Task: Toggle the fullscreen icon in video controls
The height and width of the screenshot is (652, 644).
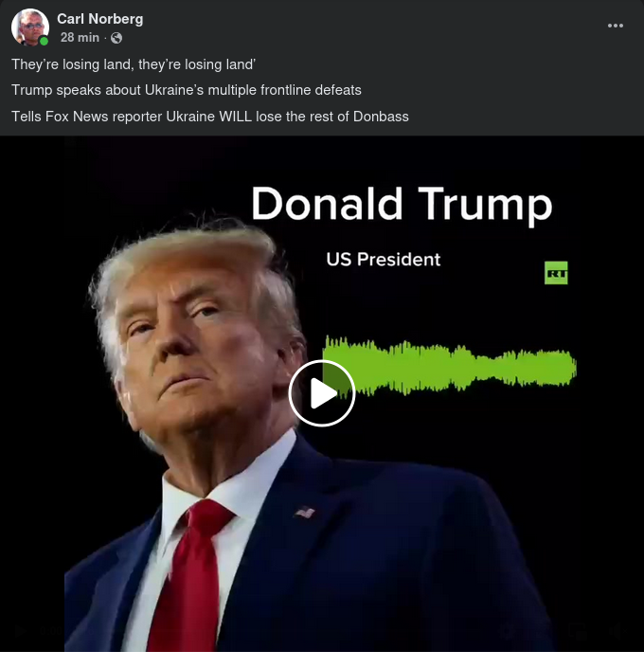Action: pos(578,631)
